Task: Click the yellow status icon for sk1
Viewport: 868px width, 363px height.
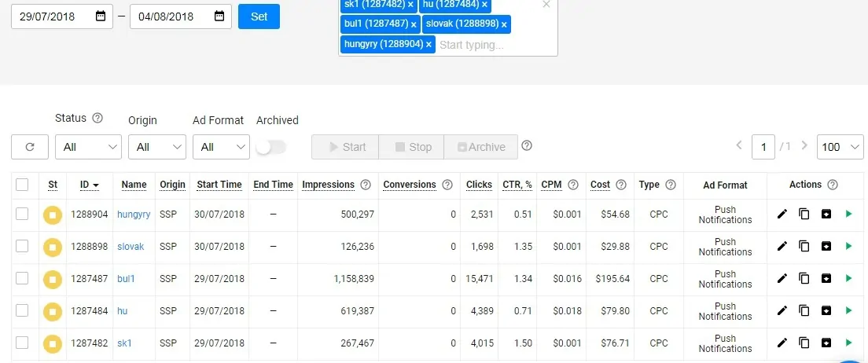Action: pyautogui.click(x=53, y=343)
